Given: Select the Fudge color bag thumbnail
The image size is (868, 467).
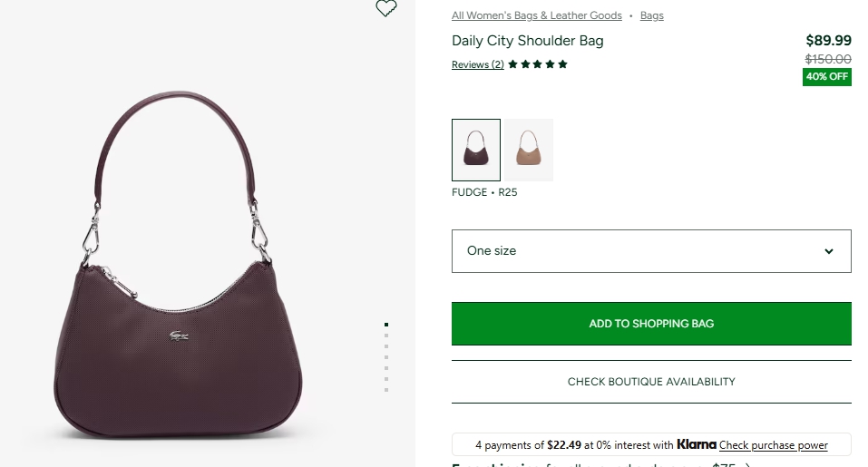Looking at the screenshot, I should click(475, 150).
